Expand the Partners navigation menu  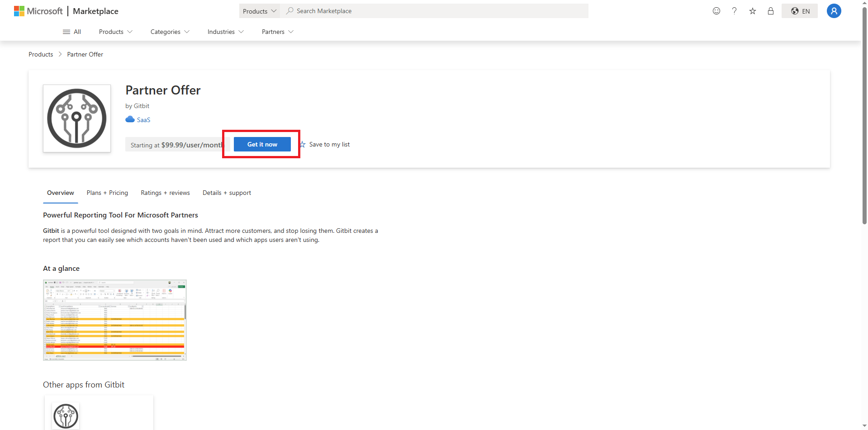(x=278, y=32)
